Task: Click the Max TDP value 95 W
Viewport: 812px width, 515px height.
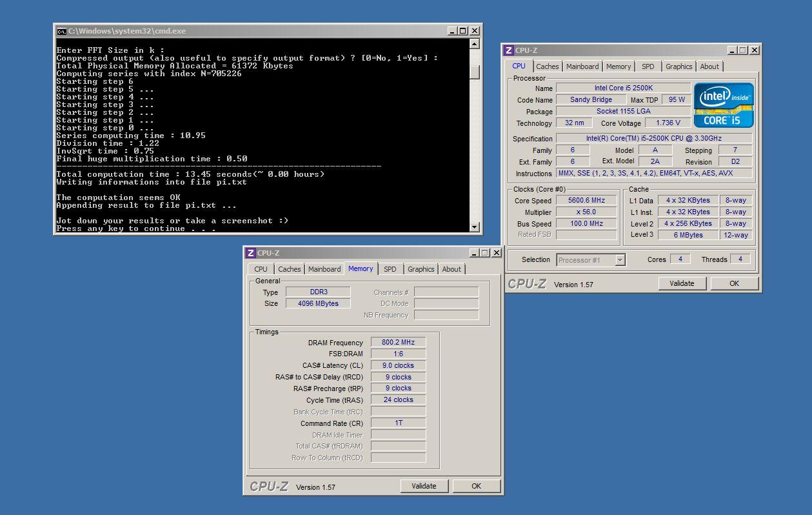Action: [677, 100]
